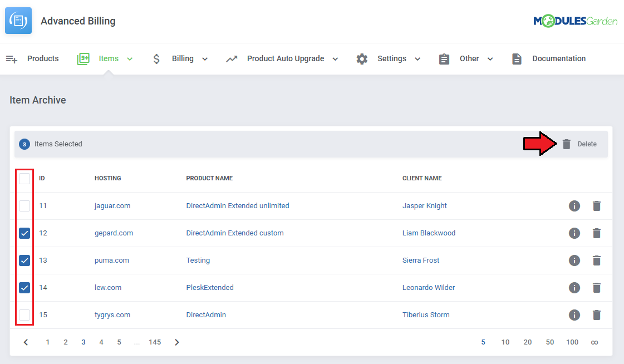
Task: Expand the Other menu chevron
Action: click(x=490, y=59)
